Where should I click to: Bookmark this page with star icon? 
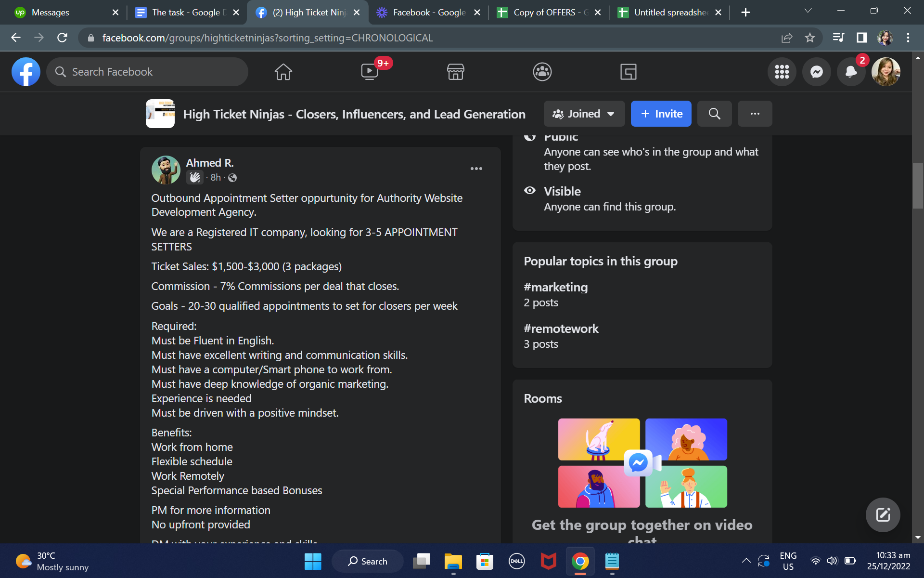(810, 38)
